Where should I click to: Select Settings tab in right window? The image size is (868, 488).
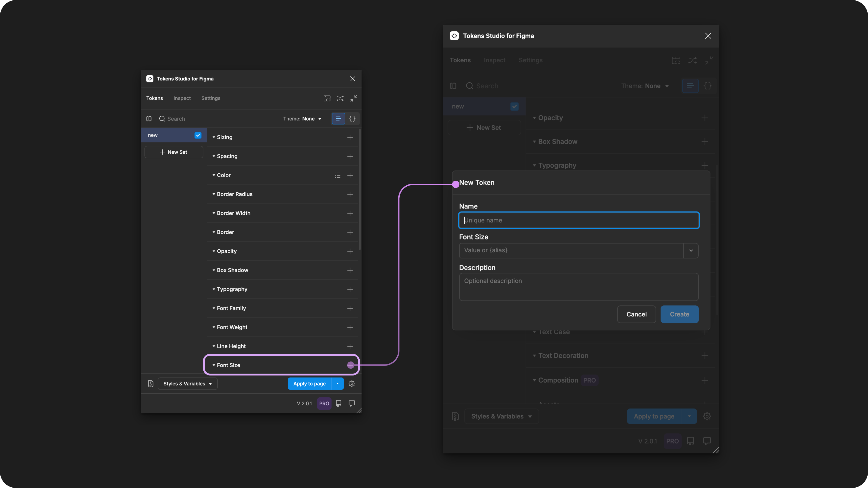pos(530,60)
